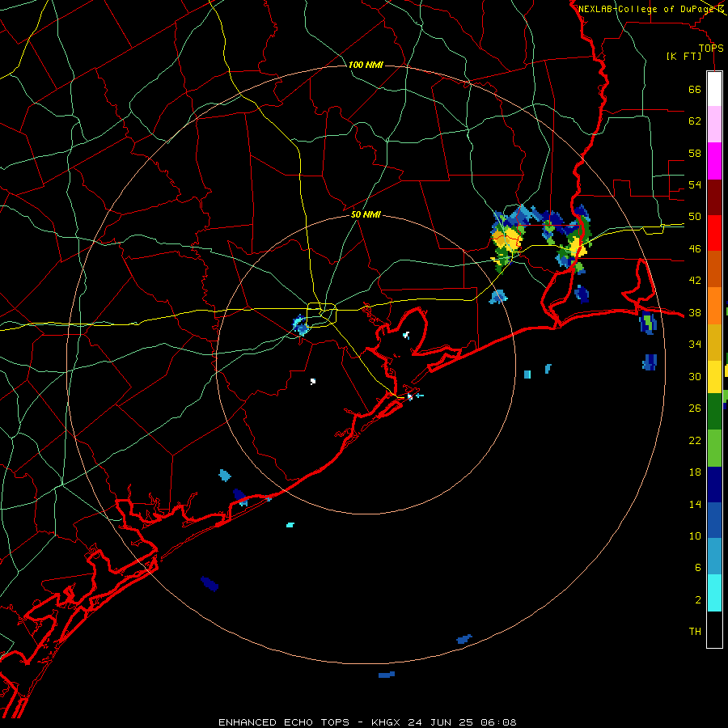
Task: Pick the yellow legend swatch near 30
Action: (x=714, y=377)
